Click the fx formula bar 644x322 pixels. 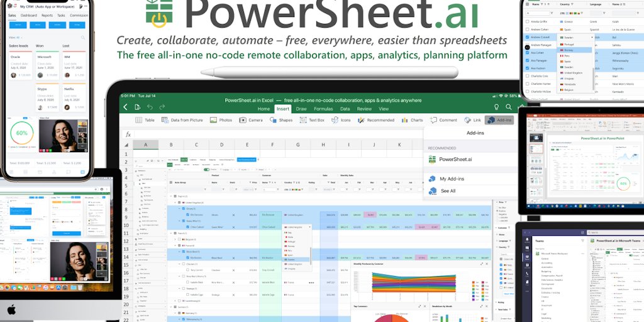coord(273,135)
